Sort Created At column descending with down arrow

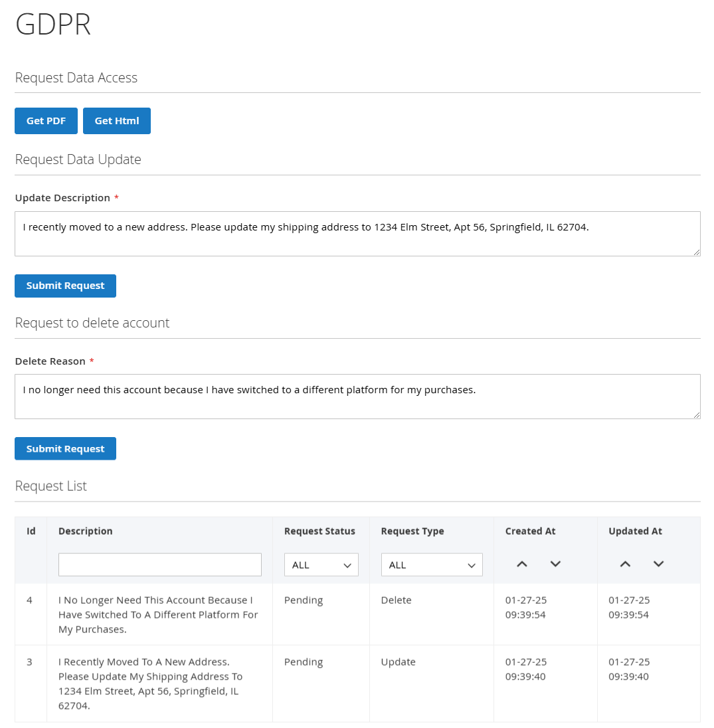(x=555, y=564)
